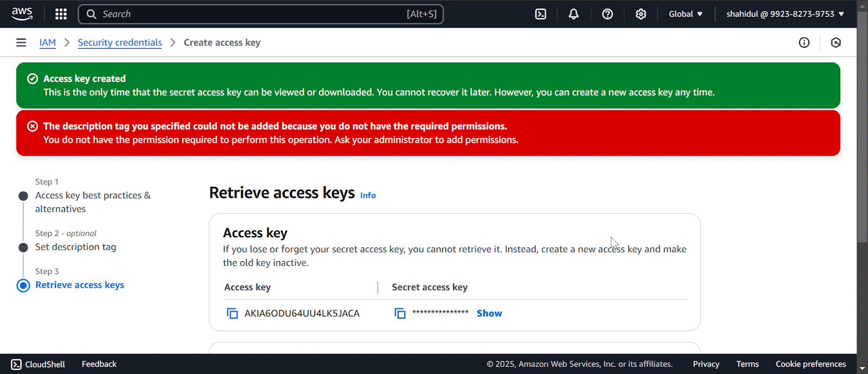Toggle the side navigation hamburger menu
This screenshot has width=868, height=374.
[x=21, y=42]
